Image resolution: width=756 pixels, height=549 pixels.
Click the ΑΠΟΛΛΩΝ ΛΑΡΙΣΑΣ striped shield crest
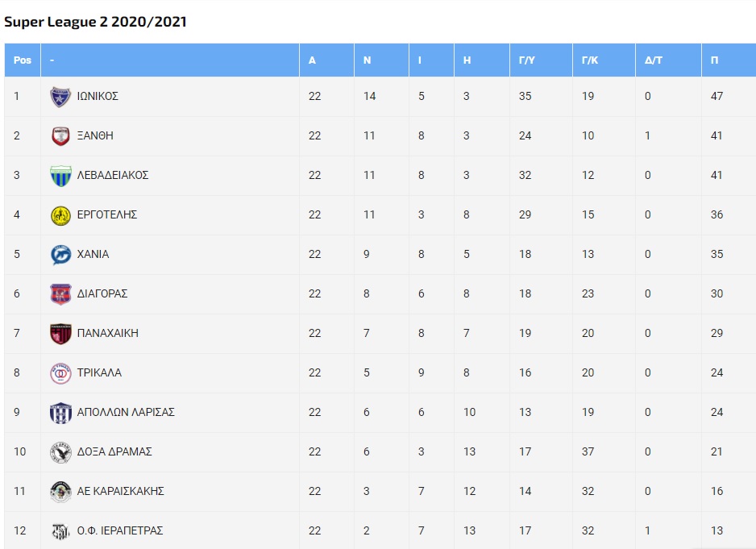coord(60,413)
